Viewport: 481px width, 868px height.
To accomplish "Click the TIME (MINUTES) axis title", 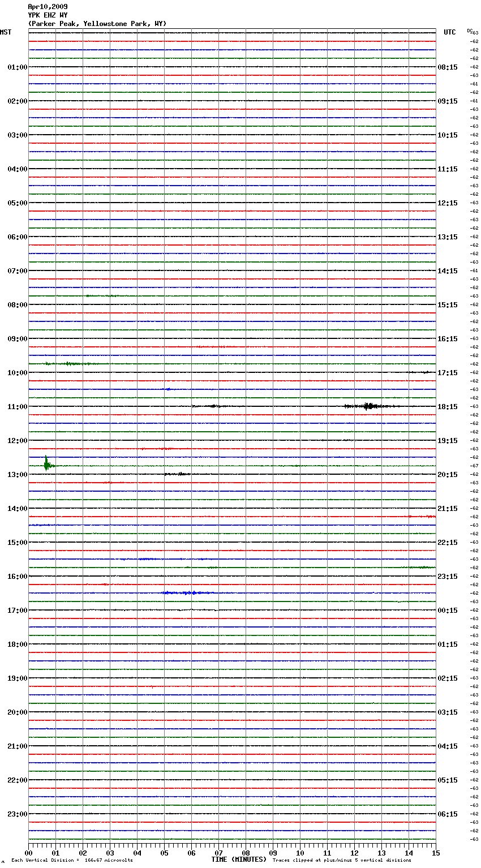I will 239,860.
